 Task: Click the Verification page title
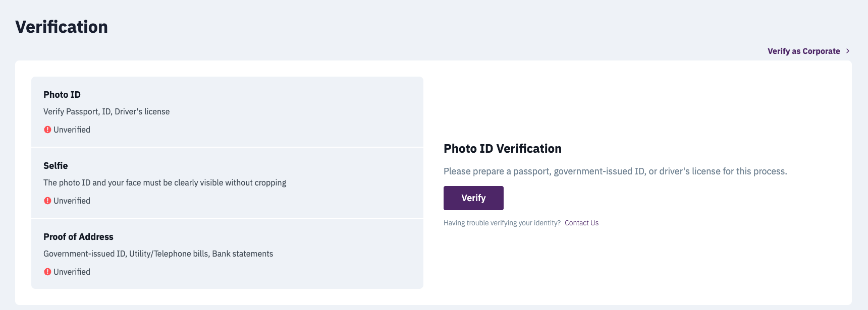[x=62, y=27]
